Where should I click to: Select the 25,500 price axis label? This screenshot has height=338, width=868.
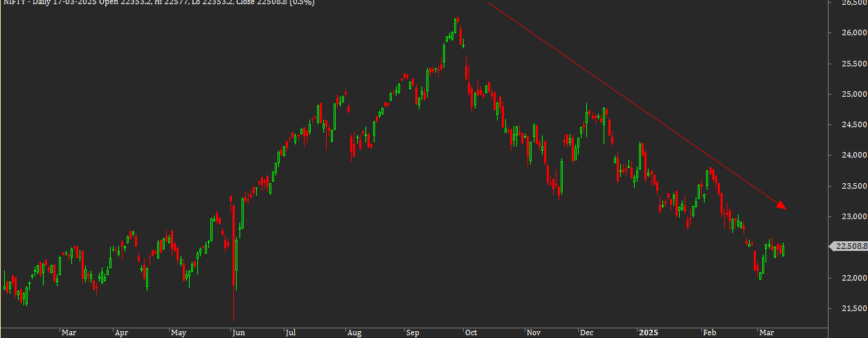(x=853, y=64)
